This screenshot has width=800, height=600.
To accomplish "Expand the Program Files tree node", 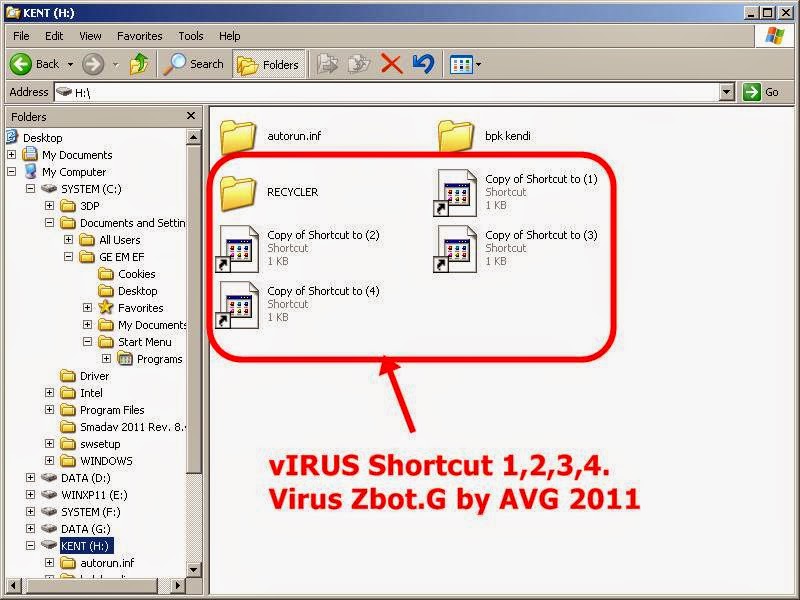I will (49, 410).
